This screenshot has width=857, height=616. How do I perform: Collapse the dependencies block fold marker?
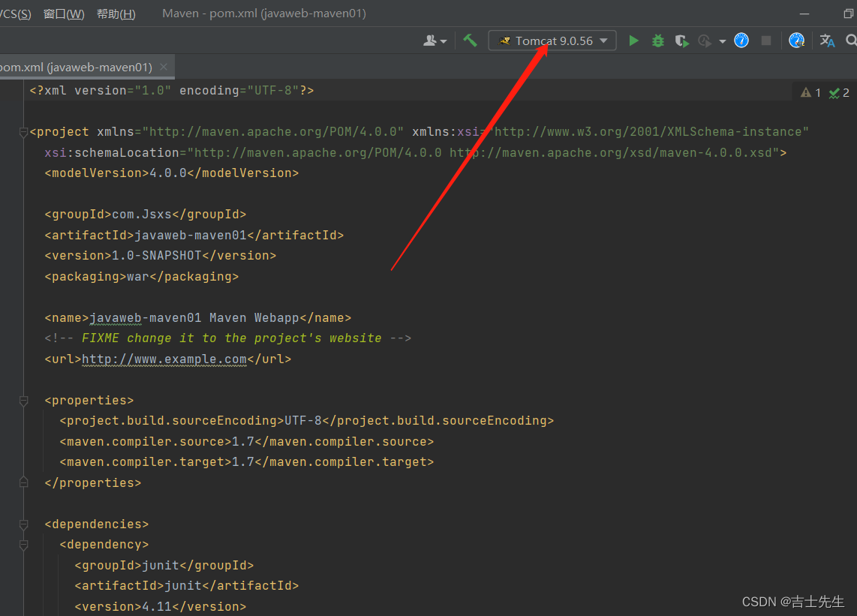click(23, 524)
